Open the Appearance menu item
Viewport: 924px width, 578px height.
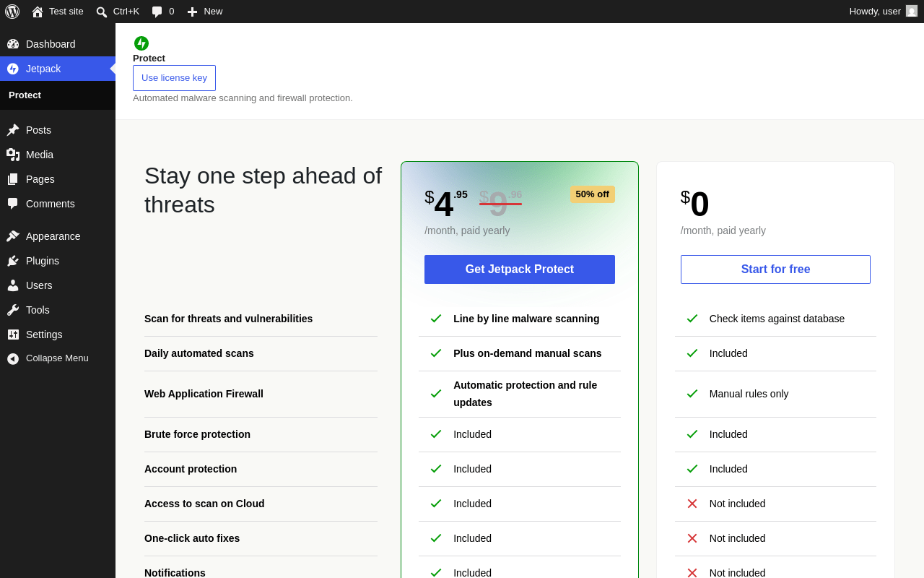pyautogui.click(x=58, y=236)
